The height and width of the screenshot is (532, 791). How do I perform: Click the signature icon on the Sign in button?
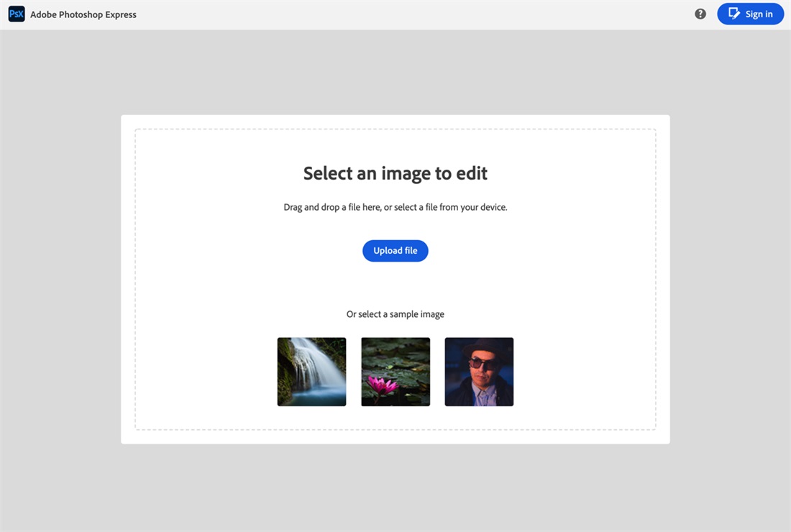click(733, 13)
